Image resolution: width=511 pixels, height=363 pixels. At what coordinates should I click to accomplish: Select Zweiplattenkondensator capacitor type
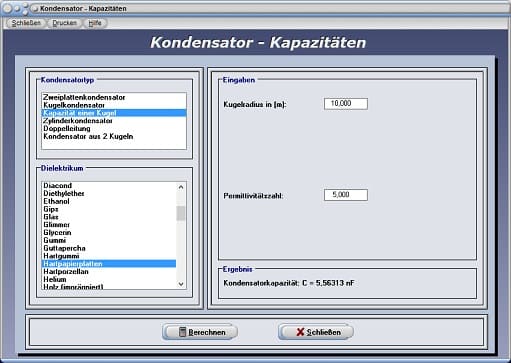point(114,97)
